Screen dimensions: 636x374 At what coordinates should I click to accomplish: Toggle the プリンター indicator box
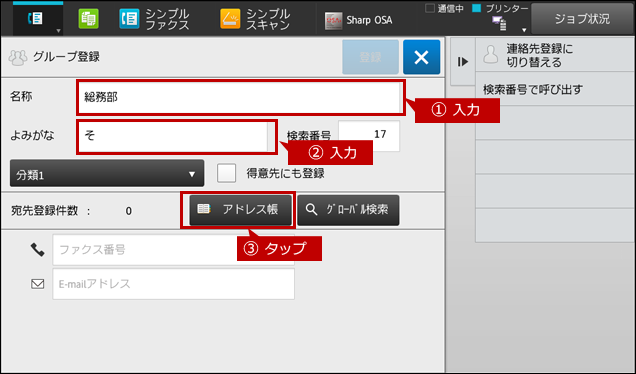477,8
